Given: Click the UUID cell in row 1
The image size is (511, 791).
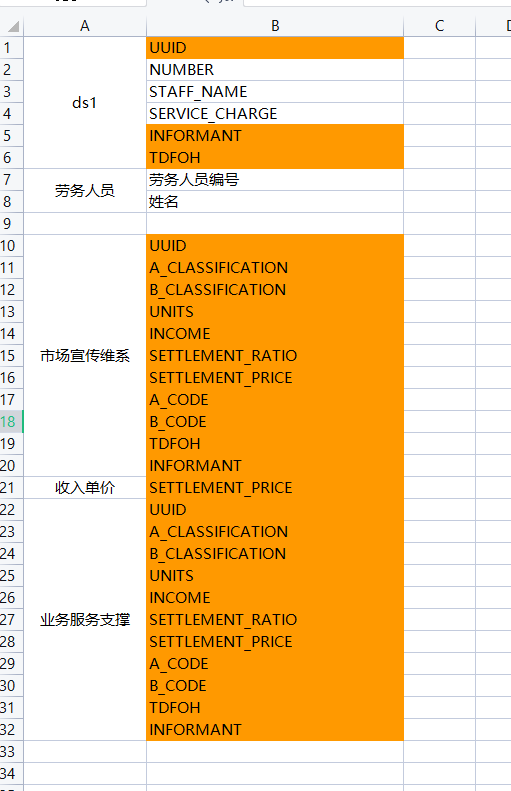Looking at the screenshot, I should click(x=275, y=48).
